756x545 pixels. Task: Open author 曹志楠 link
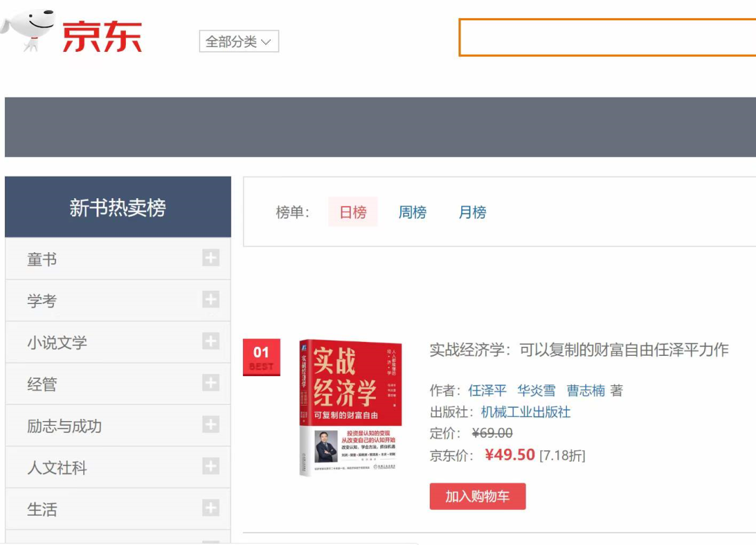tap(585, 390)
